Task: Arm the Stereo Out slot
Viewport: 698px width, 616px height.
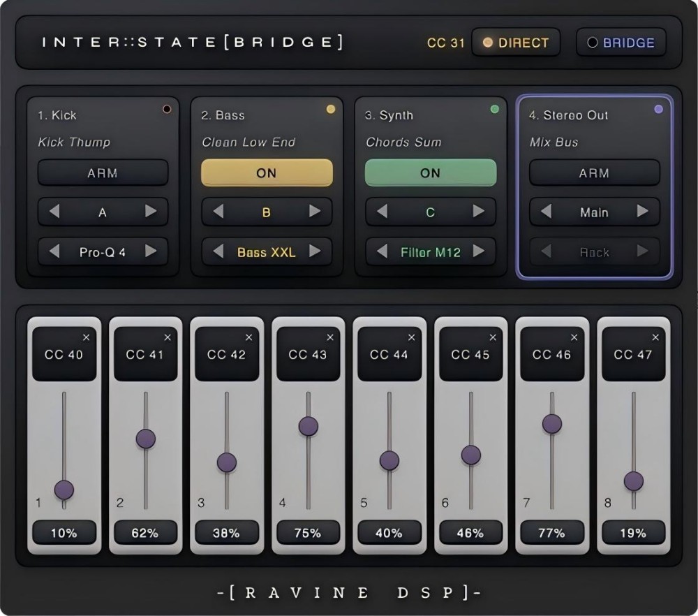Action: point(594,173)
